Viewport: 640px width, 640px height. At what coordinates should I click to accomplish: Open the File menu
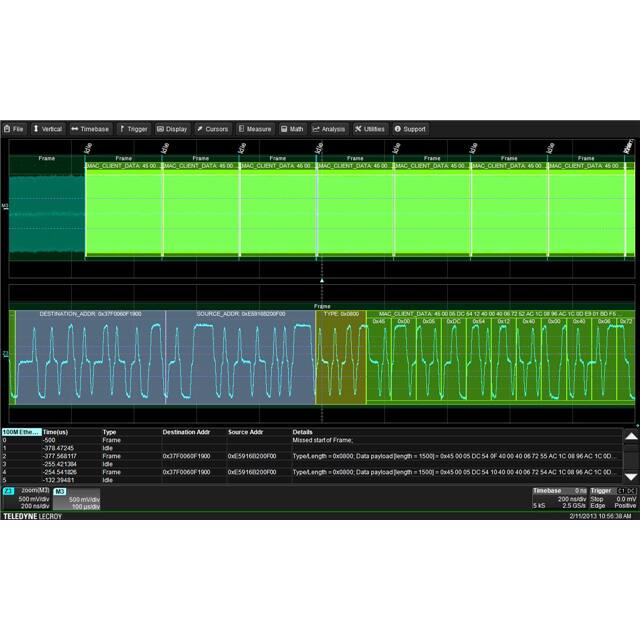pos(14,129)
